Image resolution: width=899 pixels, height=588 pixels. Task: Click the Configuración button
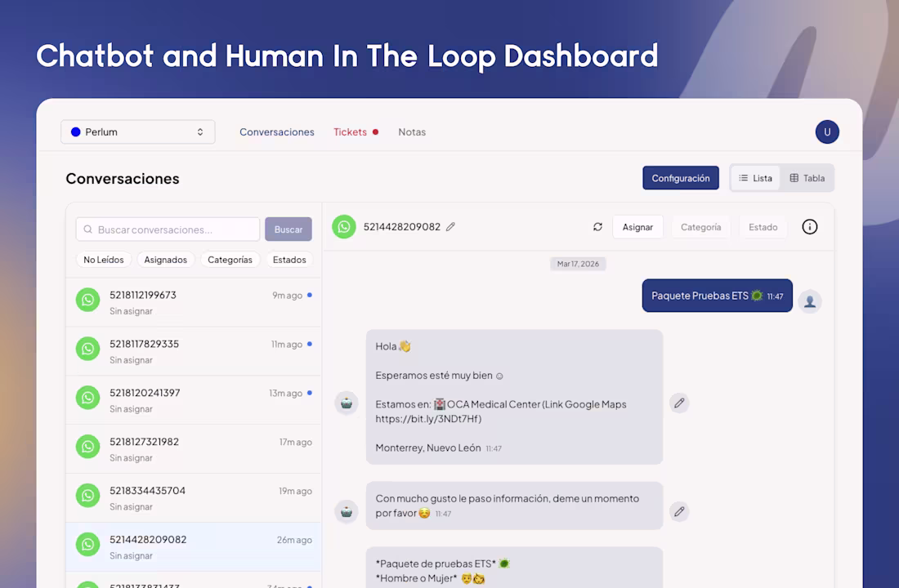pyautogui.click(x=681, y=178)
